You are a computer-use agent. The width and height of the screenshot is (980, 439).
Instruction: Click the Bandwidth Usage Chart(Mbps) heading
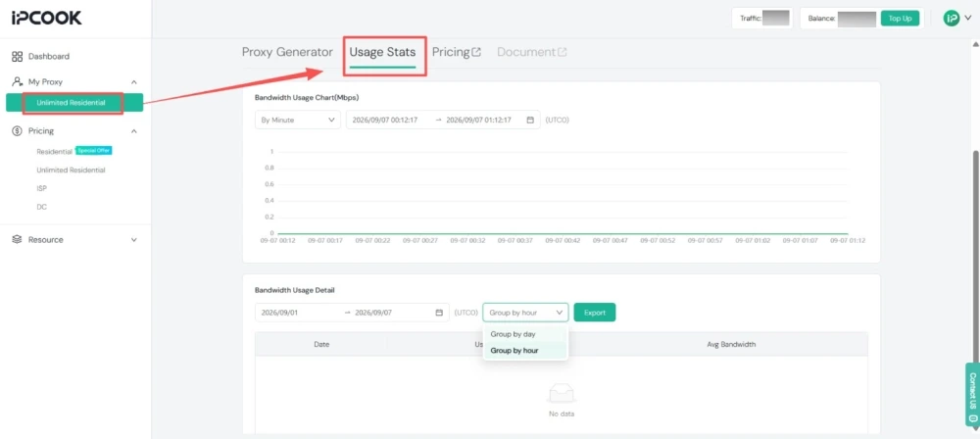point(306,98)
